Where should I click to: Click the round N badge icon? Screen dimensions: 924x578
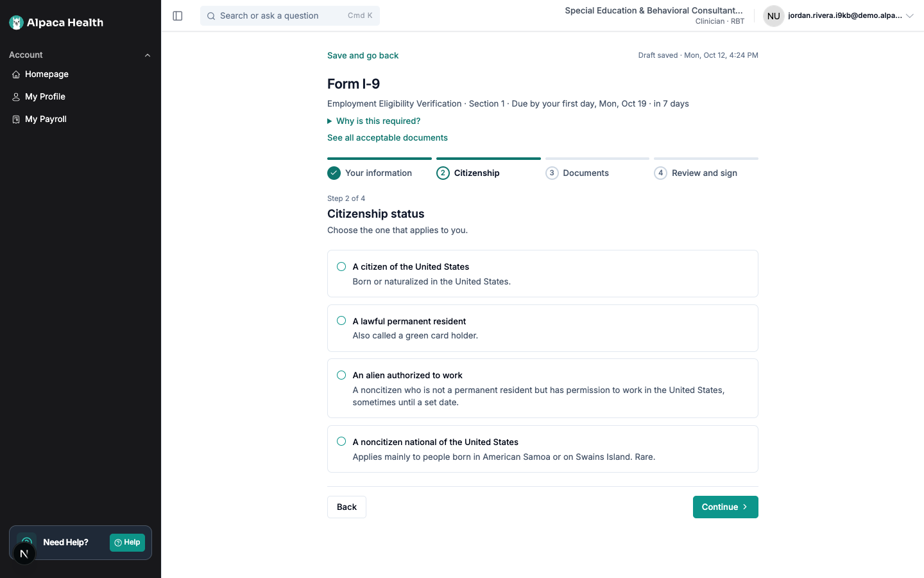24,554
